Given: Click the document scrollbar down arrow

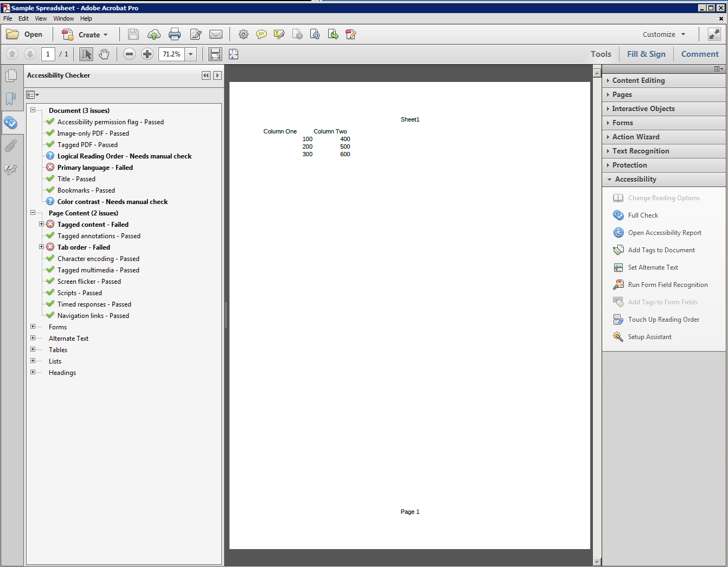Looking at the screenshot, I should pos(597,562).
